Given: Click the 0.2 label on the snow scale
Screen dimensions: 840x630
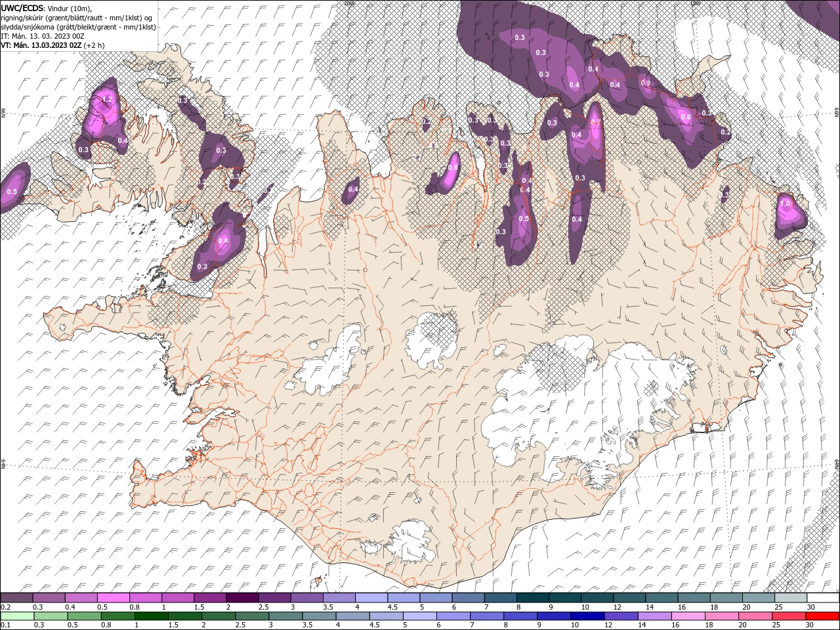Looking at the screenshot, I should point(5,607).
